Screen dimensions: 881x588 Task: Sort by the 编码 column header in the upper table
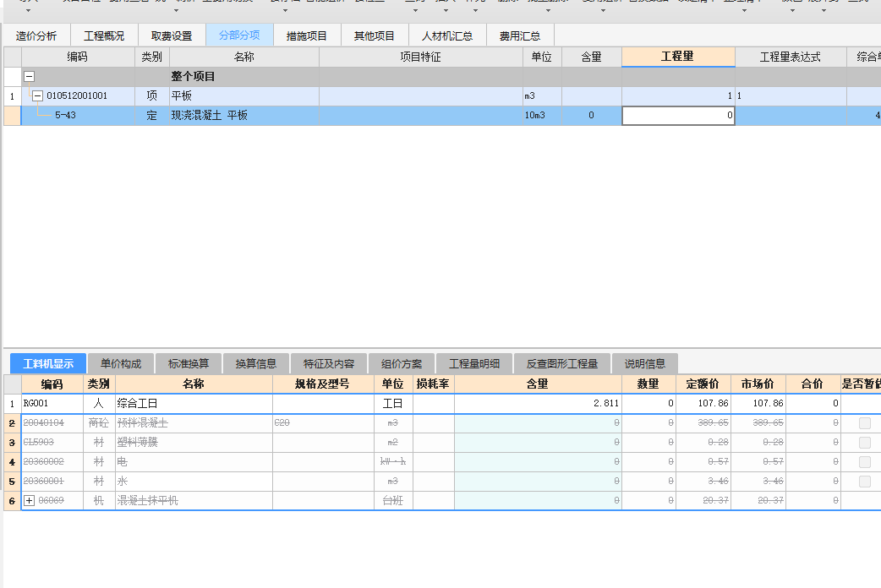point(78,57)
